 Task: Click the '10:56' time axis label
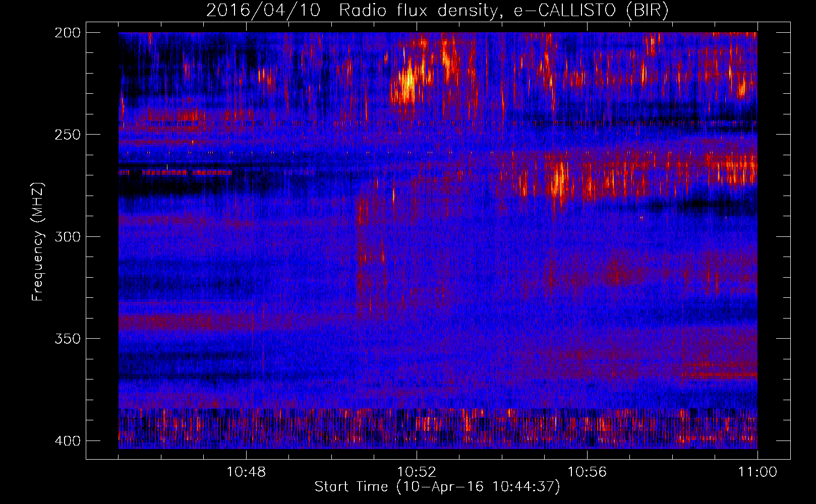pyautogui.click(x=587, y=472)
